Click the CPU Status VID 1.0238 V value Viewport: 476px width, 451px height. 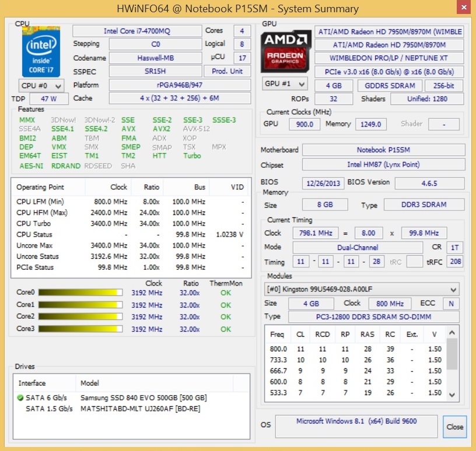(x=229, y=234)
